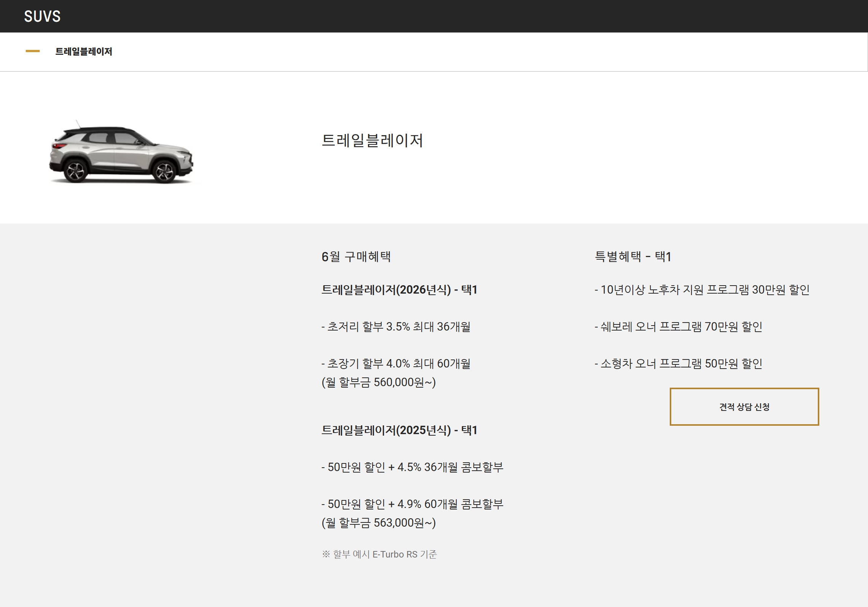Click 소형차 오너 프로그램 50만원 할인

click(678, 364)
